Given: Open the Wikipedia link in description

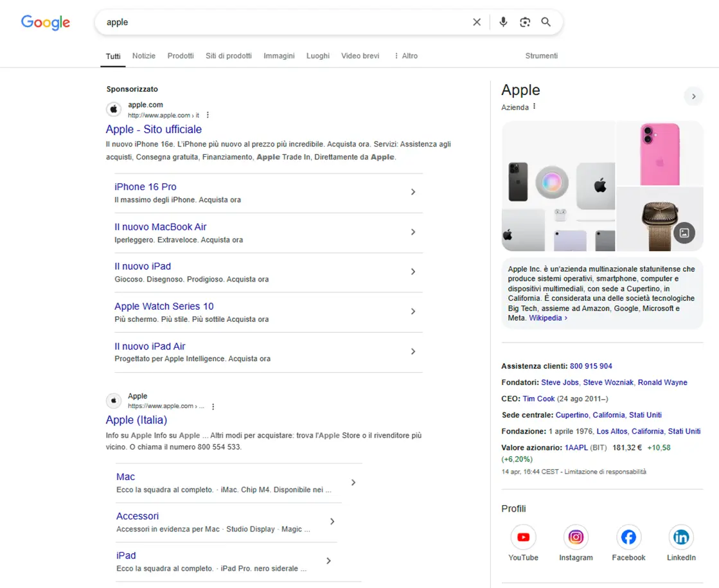Looking at the screenshot, I should pos(548,318).
